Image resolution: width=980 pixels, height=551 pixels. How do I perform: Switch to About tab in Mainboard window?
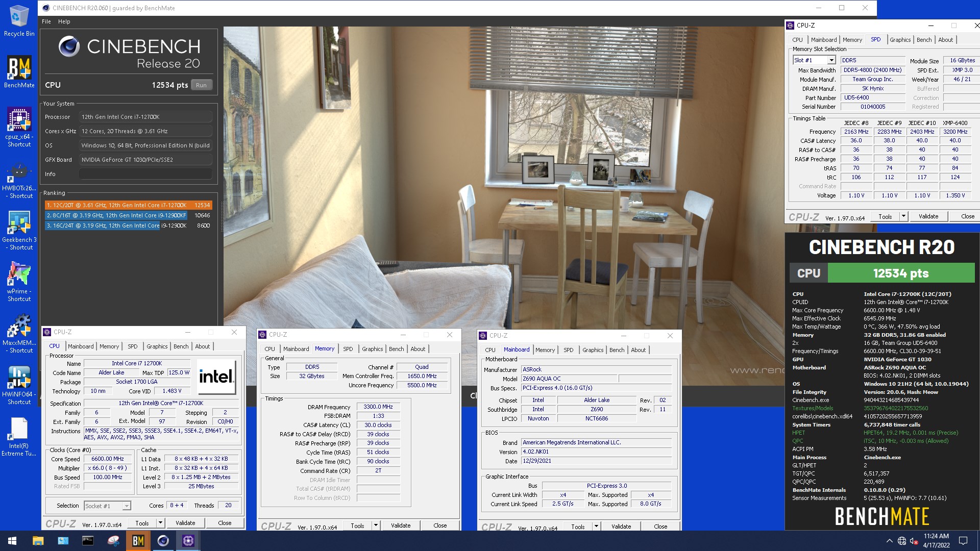(x=638, y=350)
